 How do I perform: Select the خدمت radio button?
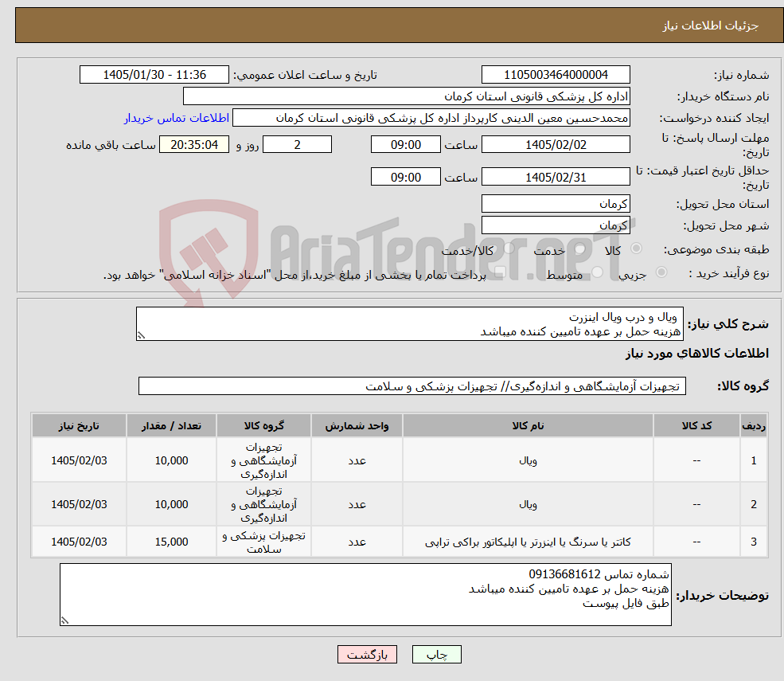point(579,249)
